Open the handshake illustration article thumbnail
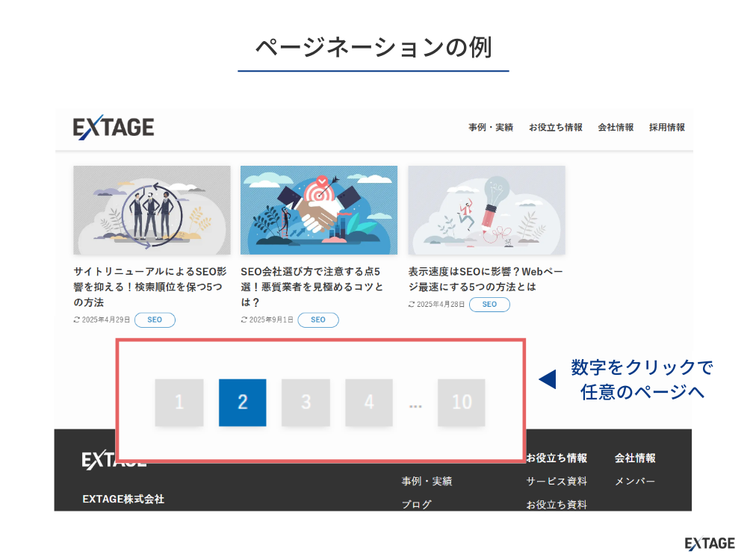The image size is (747, 560). tap(319, 210)
